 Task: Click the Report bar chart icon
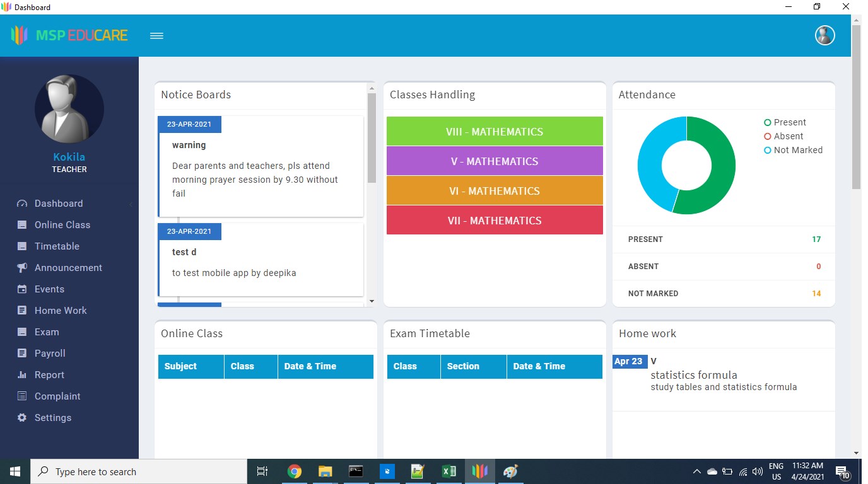click(x=22, y=375)
